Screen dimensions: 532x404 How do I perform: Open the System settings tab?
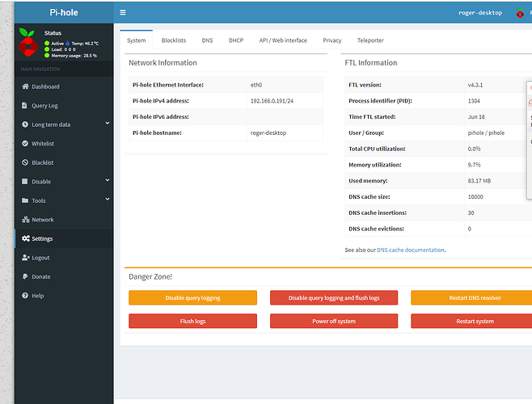pyautogui.click(x=137, y=40)
